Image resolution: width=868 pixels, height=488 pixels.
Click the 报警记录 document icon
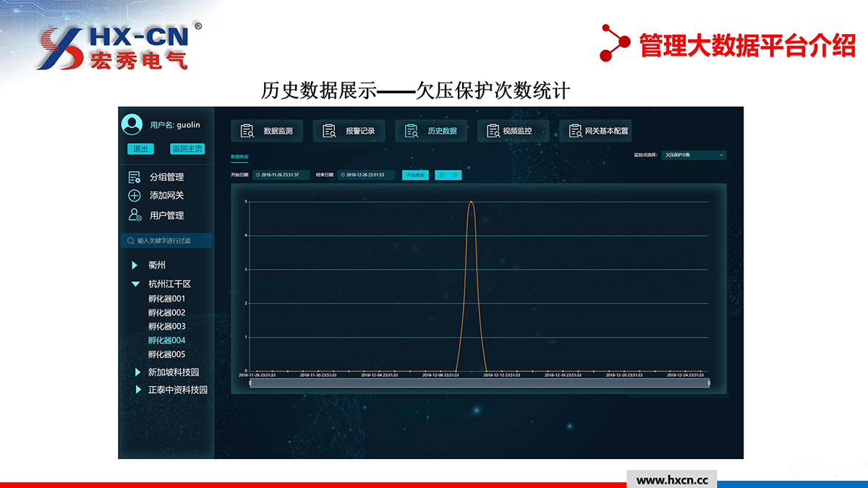click(329, 131)
